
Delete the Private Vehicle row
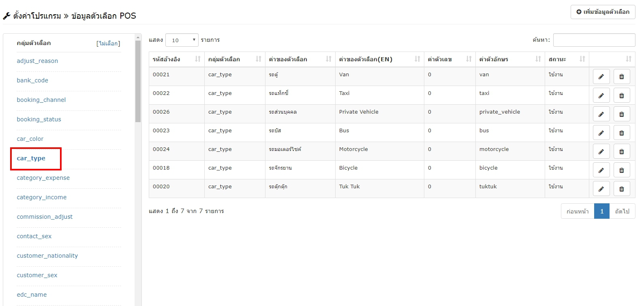[x=621, y=114]
